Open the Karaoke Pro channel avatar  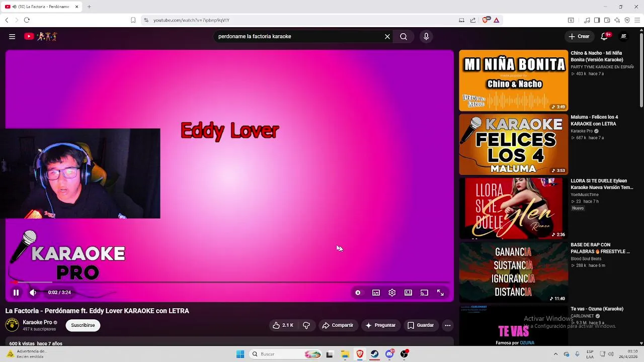coord(12,325)
